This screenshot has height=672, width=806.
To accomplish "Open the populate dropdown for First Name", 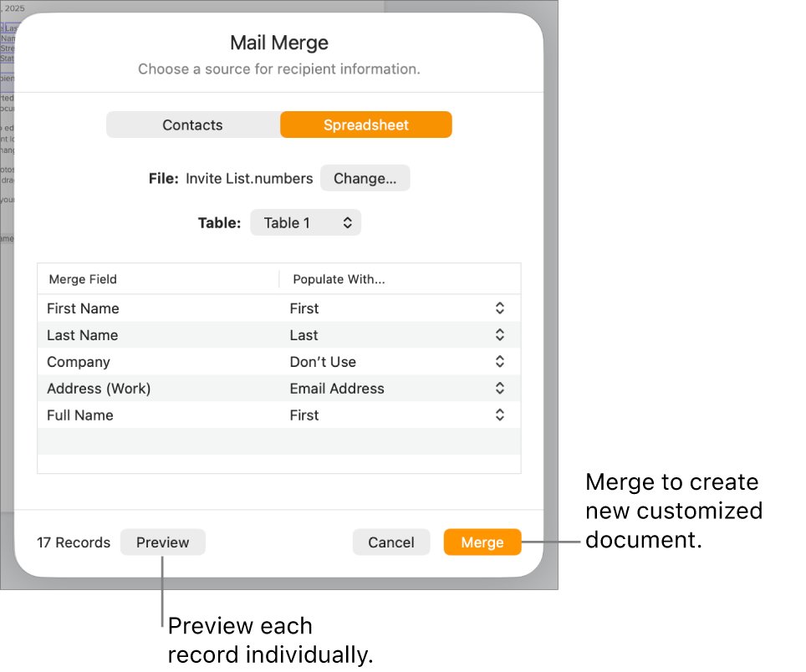I will [500, 308].
